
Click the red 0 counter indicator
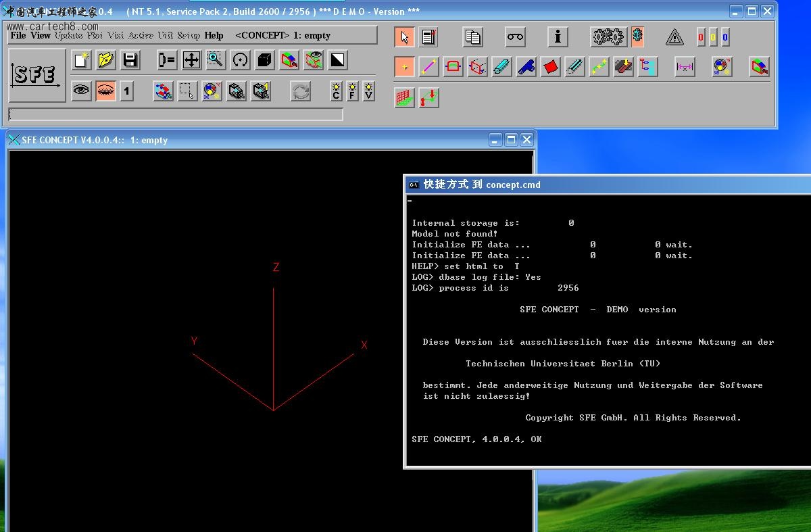701,37
